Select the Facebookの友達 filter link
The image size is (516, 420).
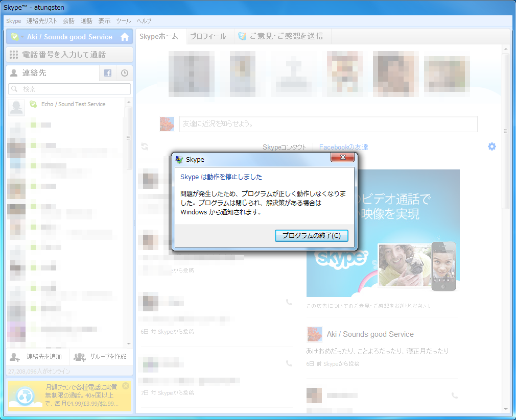pyautogui.click(x=343, y=147)
